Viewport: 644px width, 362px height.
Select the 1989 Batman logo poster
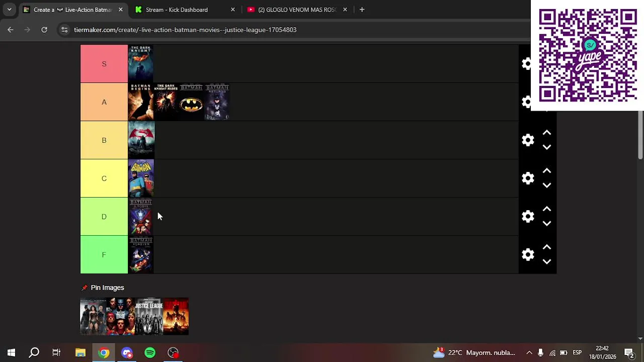pyautogui.click(x=191, y=102)
